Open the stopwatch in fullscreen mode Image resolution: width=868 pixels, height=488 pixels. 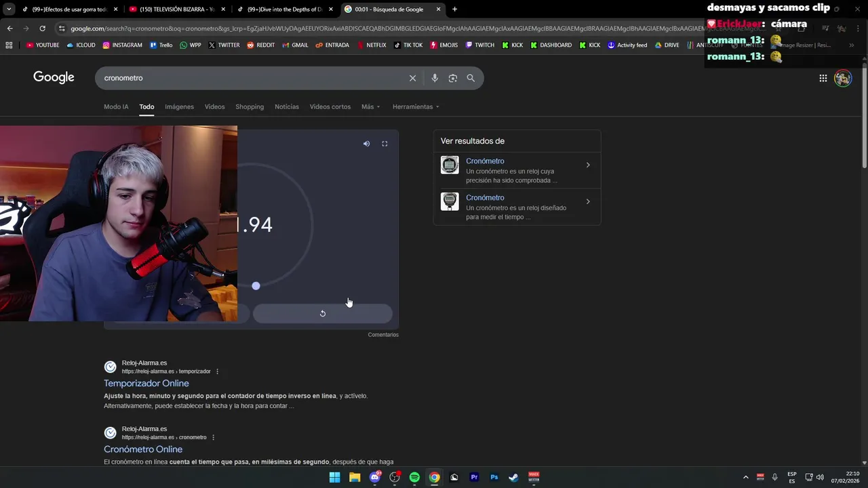(x=384, y=144)
